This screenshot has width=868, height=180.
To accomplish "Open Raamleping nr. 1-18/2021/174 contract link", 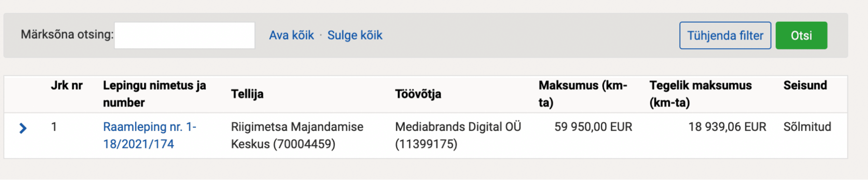I will [x=150, y=136].
